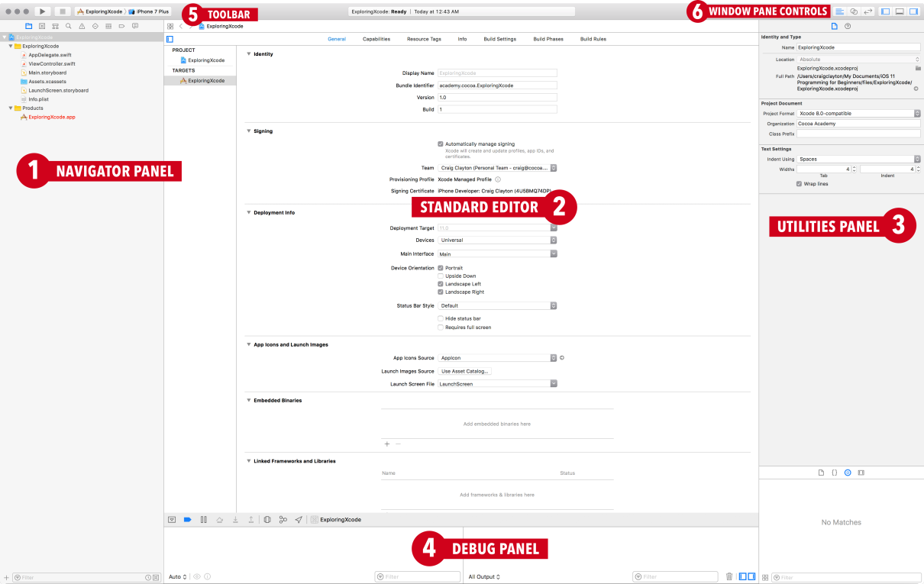The image size is (924, 584).
Task: Select Main.storyboard file
Action: (47, 73)
